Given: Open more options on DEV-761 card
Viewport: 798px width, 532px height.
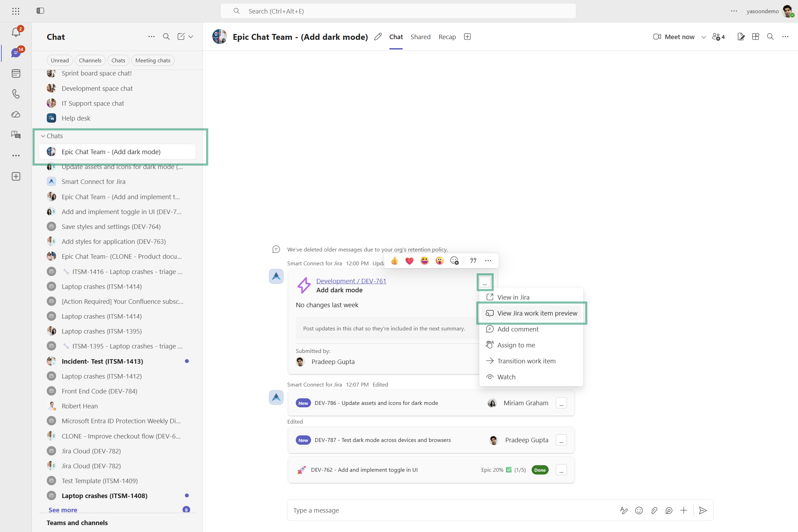Looking at the screenshot, I should [485, 282].
